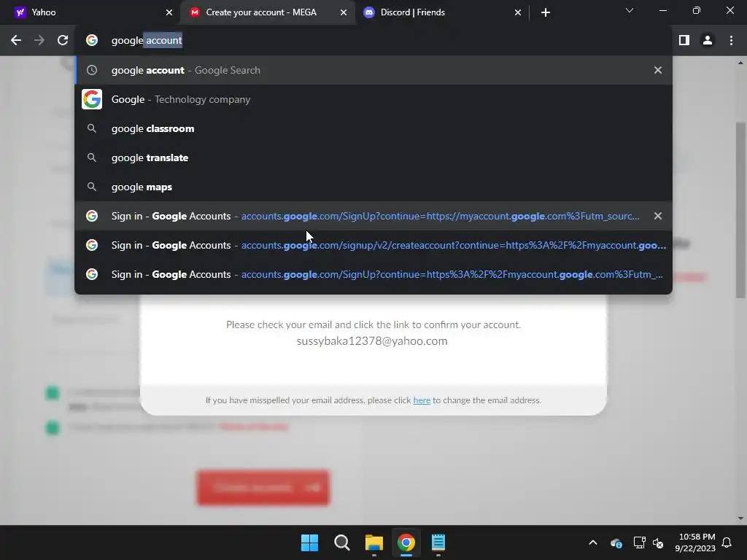Screen dimensions: 747x560
Task: Open Chrome side panel icon
Action: point(684,41)
